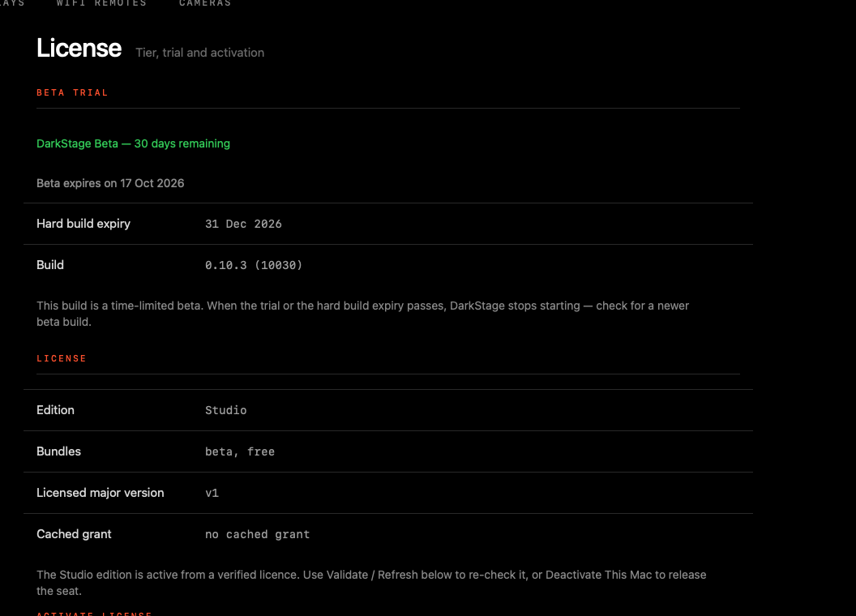The height and width of the screenshot is (616, 856).
Task: Click the 'Build' row label
Action: [x=50, y=265]
